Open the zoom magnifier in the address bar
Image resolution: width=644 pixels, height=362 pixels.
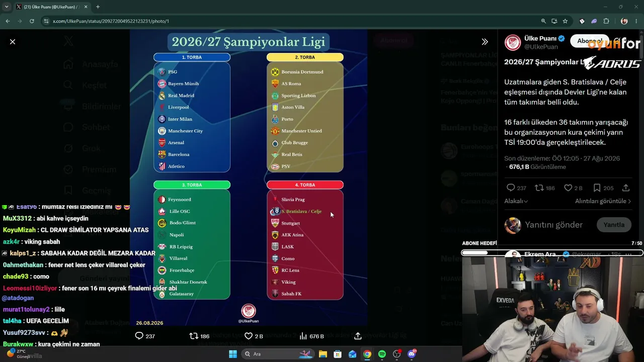[543, 21]
